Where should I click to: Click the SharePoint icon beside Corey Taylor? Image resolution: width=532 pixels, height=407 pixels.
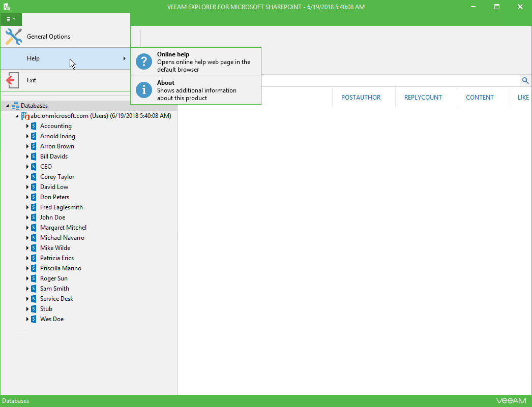(34, 177)
